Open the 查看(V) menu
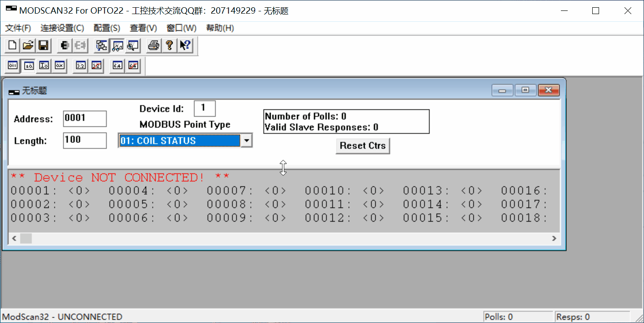Viewport: 644px width, 323px height. tap(143, 28)
